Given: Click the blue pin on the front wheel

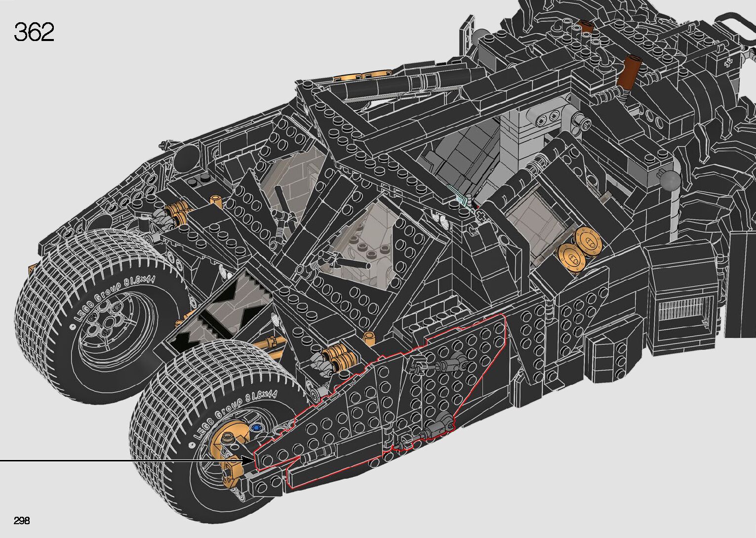Looking at the screenshot, I should 256,428.
